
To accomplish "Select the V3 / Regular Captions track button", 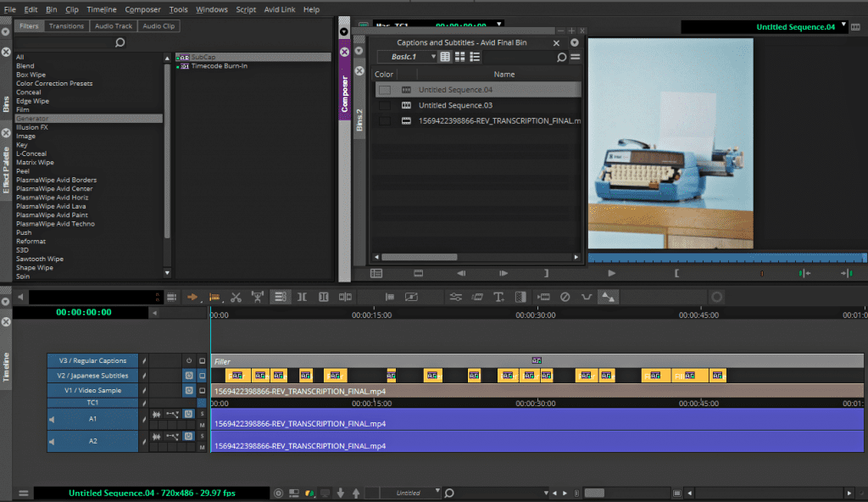I will pyautogui.click(x=92, y=360).
